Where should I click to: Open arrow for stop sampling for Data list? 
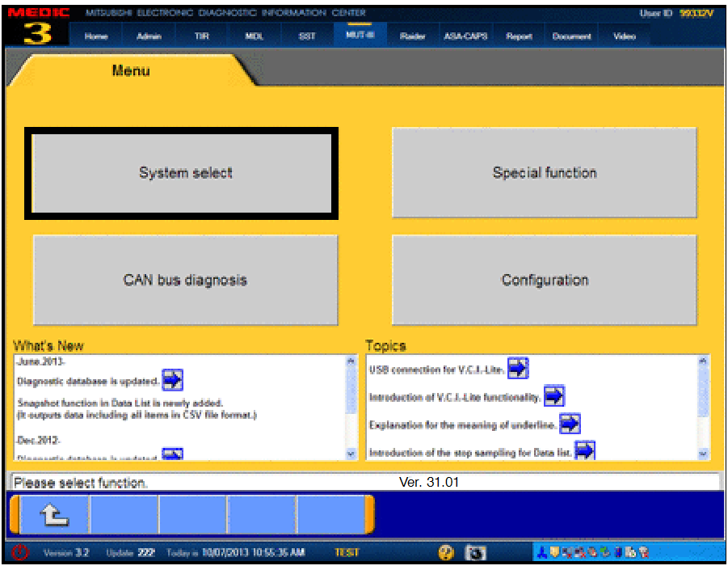point(585,451)
